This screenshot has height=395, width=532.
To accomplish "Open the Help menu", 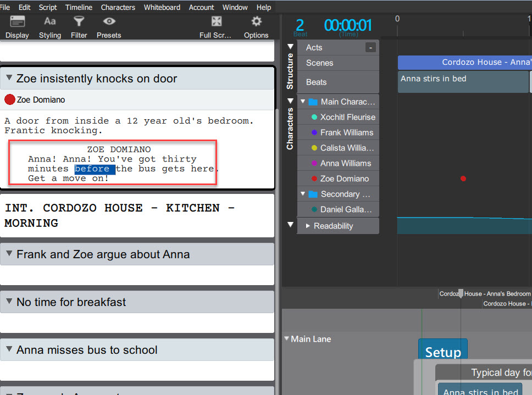I will coord(264,7).
